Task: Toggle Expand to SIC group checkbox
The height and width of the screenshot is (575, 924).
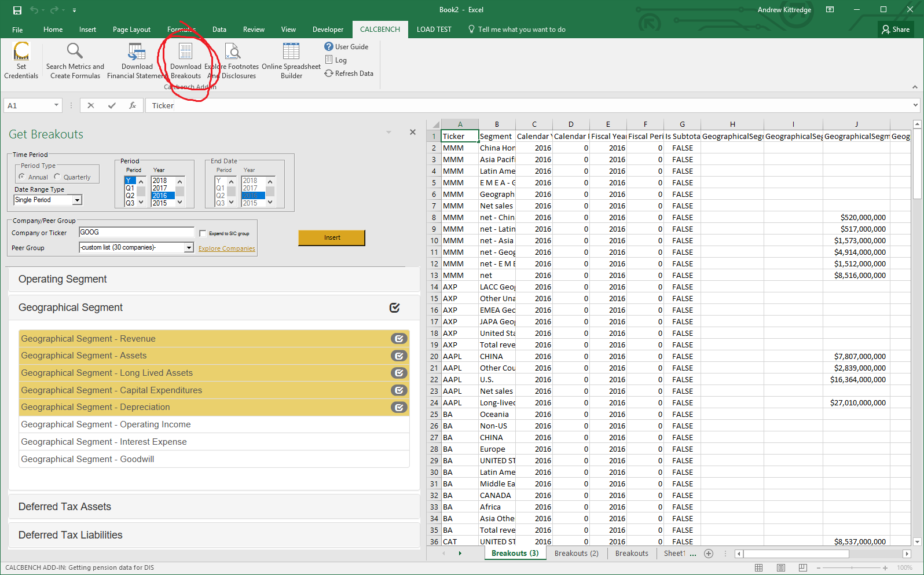Action: tap(203, 233)
